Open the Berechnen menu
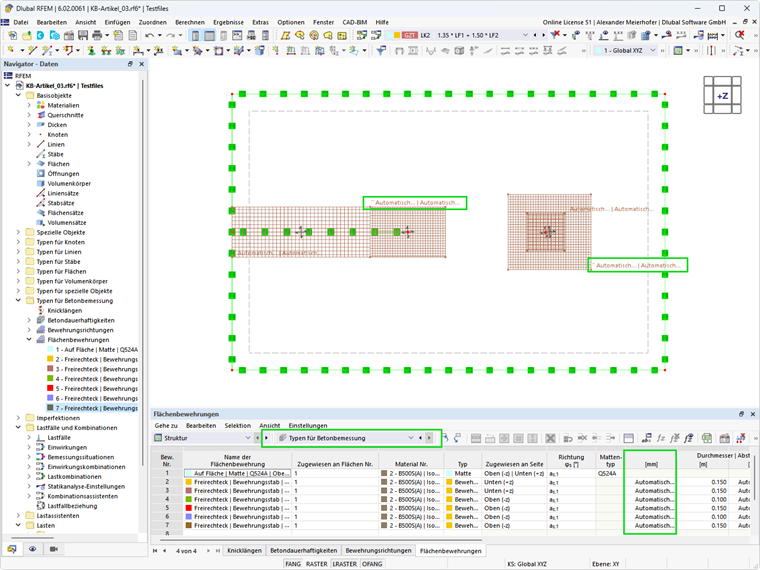This screenshot has height=570, width=760. click(x=190, y=22)
